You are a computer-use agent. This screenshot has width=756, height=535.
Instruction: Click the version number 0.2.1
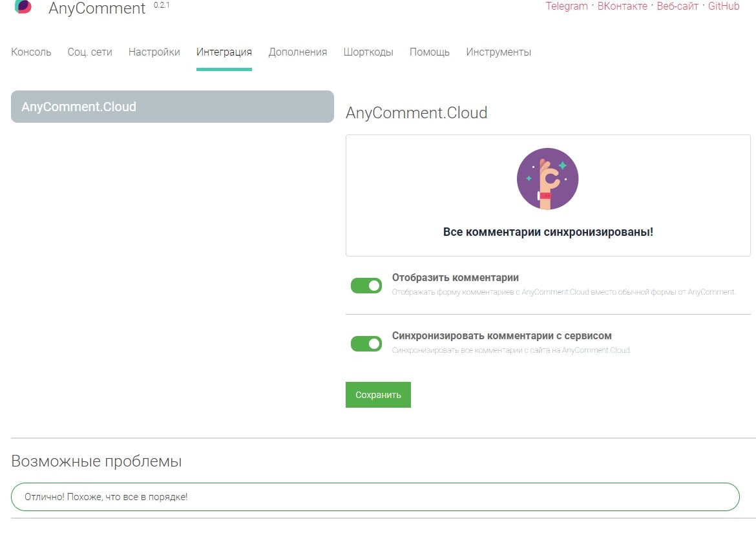coord(162,5)
